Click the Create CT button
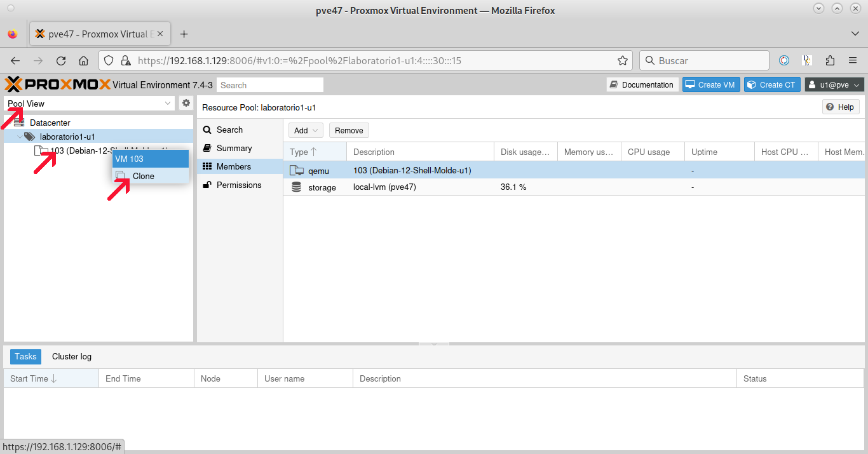This screenshot has width=868, height=454. [772, 85]
